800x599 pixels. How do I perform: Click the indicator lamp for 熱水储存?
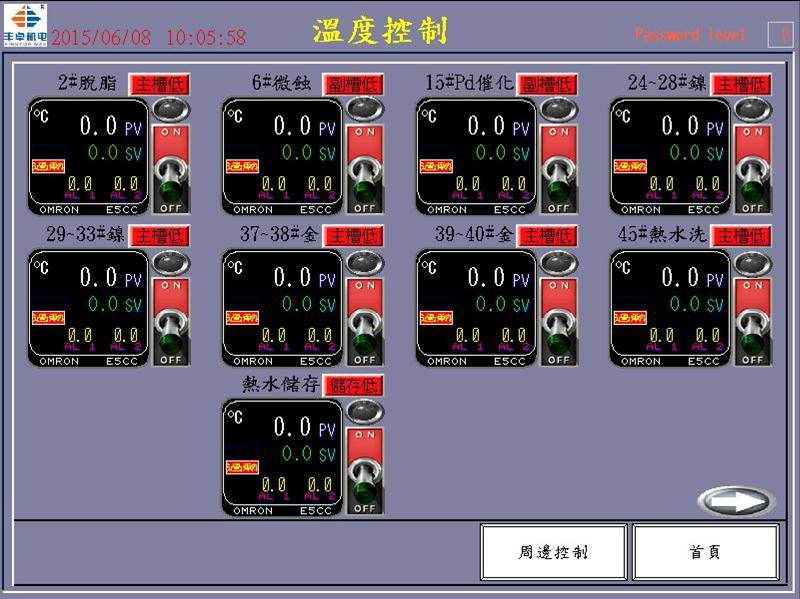365,411
